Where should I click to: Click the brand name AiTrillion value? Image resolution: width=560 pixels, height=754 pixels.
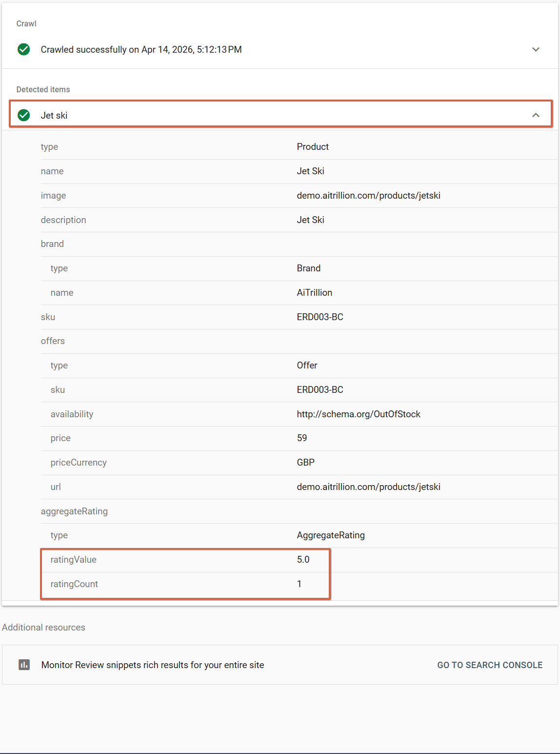pyautogui.click(x=314, y=292)
